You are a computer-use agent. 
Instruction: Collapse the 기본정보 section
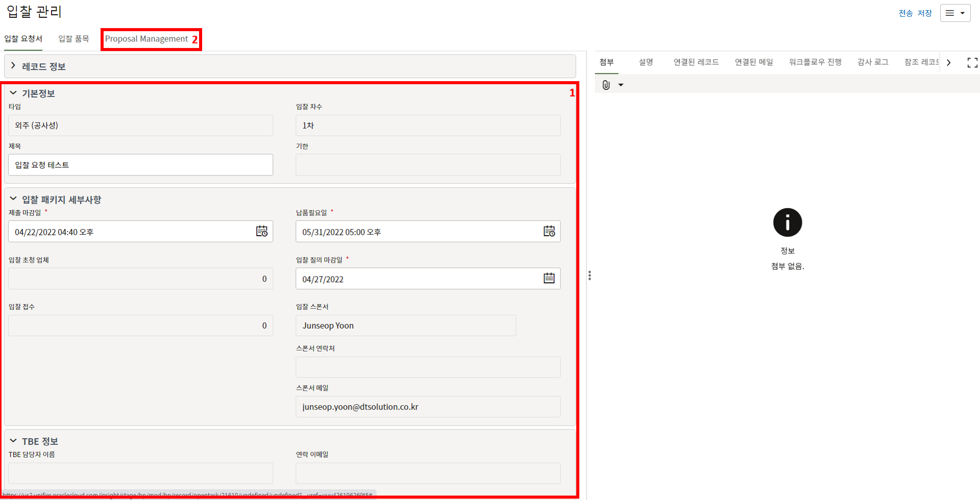click(x=13, y=93)
